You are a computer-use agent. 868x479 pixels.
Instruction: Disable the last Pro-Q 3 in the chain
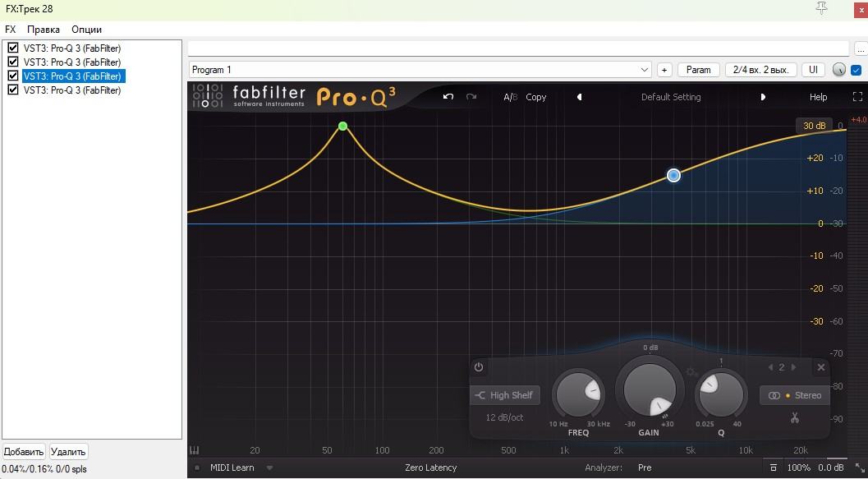coord(13,90)
